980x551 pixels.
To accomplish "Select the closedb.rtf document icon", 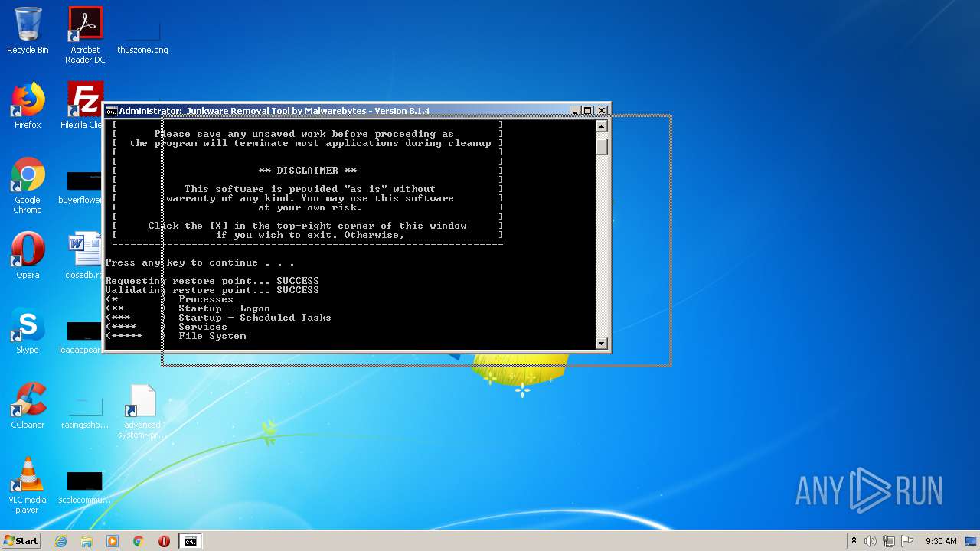I will pos(84,256).
